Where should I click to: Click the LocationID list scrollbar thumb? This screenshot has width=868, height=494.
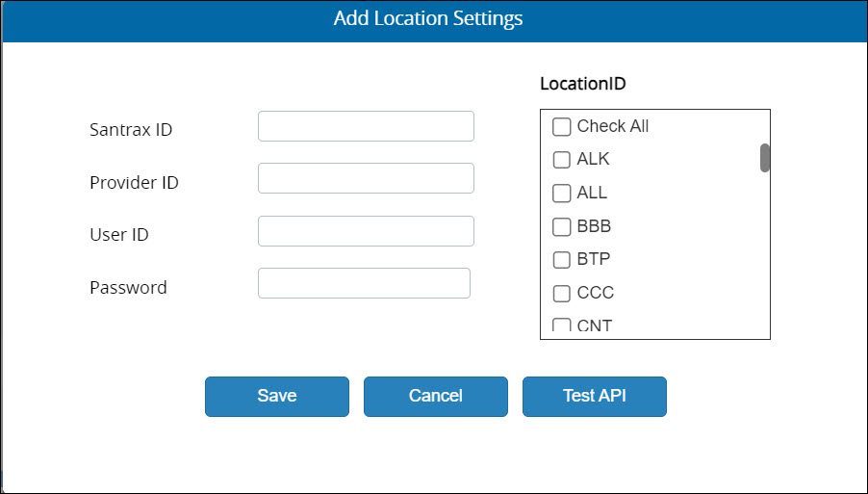(x=764, y=158)
